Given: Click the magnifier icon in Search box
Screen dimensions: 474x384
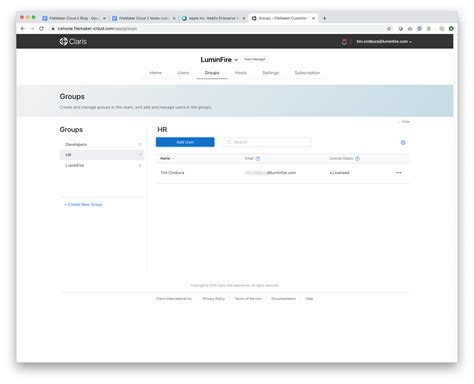Looking at the screenshot, I should point(229,142).
